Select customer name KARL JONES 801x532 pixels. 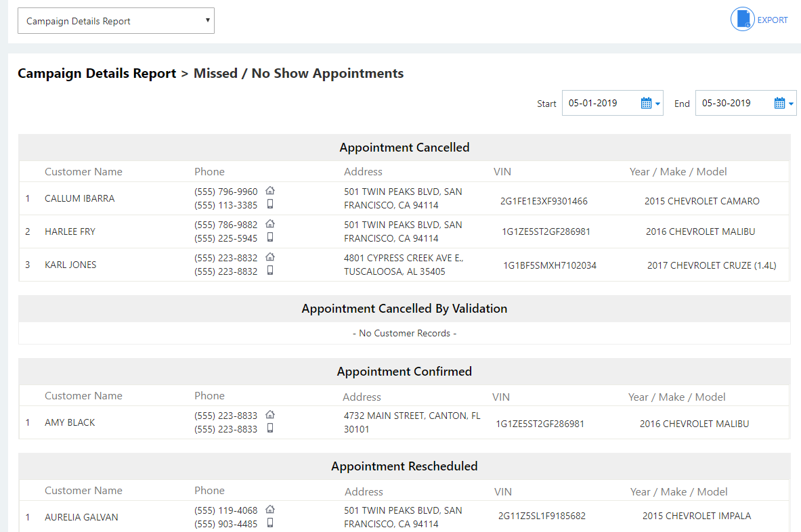(70, 265)
